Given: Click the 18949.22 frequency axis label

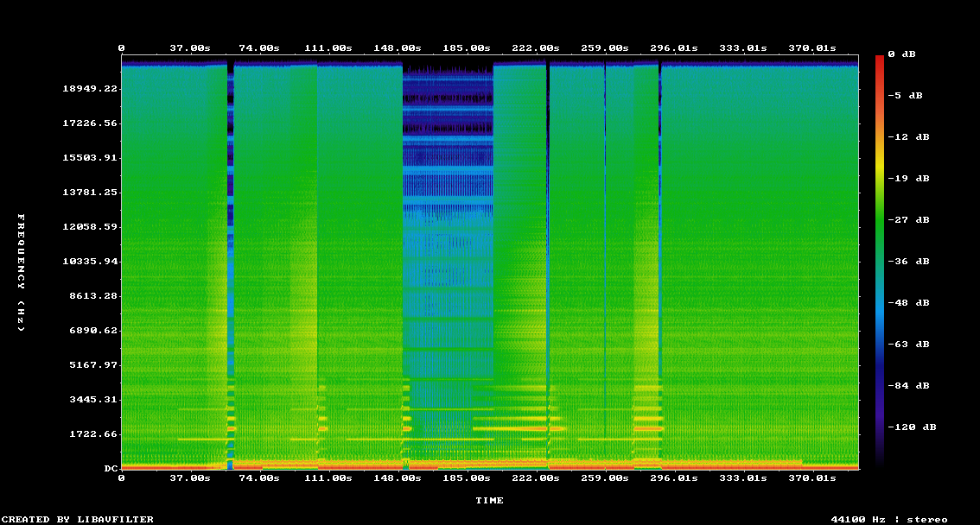Looking at the screenshot, I should coord(90,89).
